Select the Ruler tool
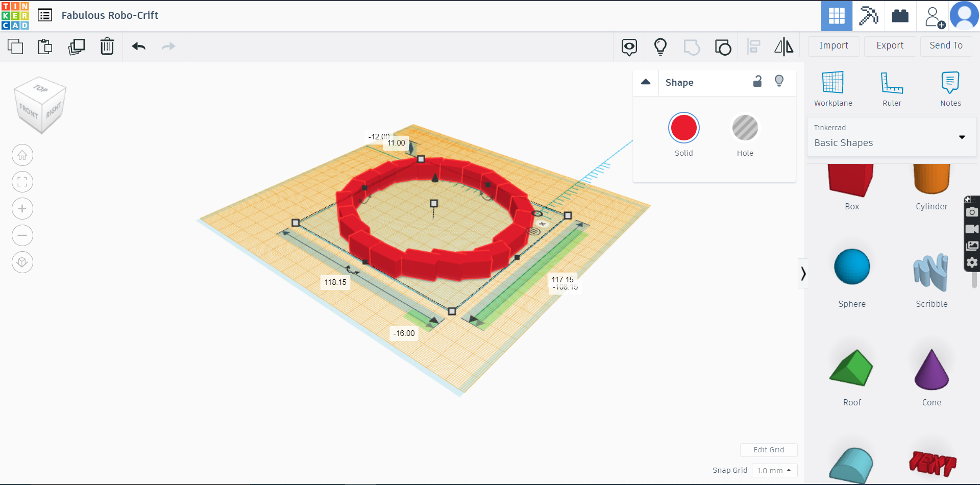The height and width of the screenshot is (485, 980). pyautogui.click(x=892, y=89)
